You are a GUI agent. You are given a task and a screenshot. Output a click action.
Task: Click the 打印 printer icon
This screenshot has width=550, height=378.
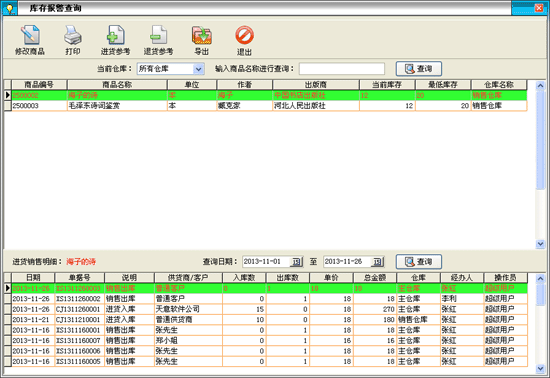coord(73,40)
